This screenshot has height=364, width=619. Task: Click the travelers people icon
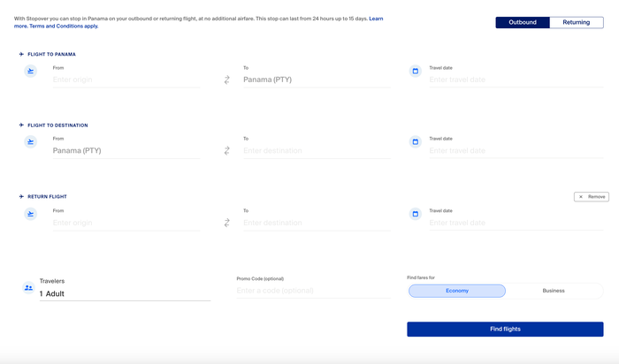click(28, 288)
